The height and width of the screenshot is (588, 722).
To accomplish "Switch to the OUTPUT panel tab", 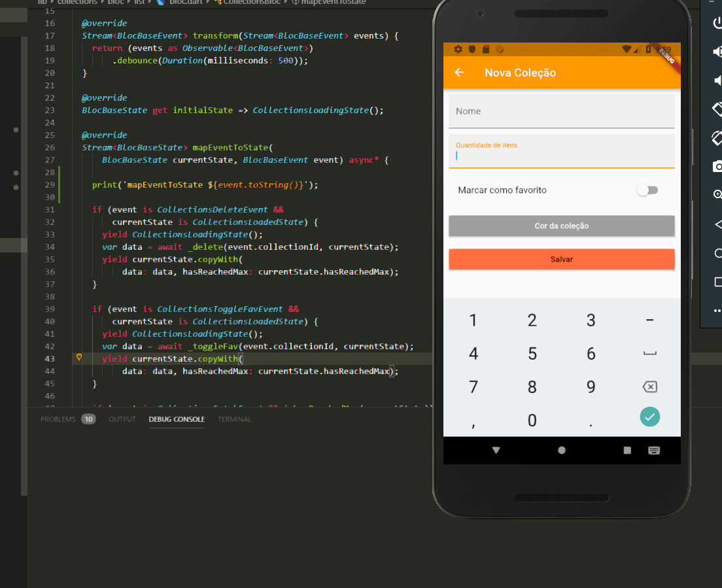I will tap(122, 419).
